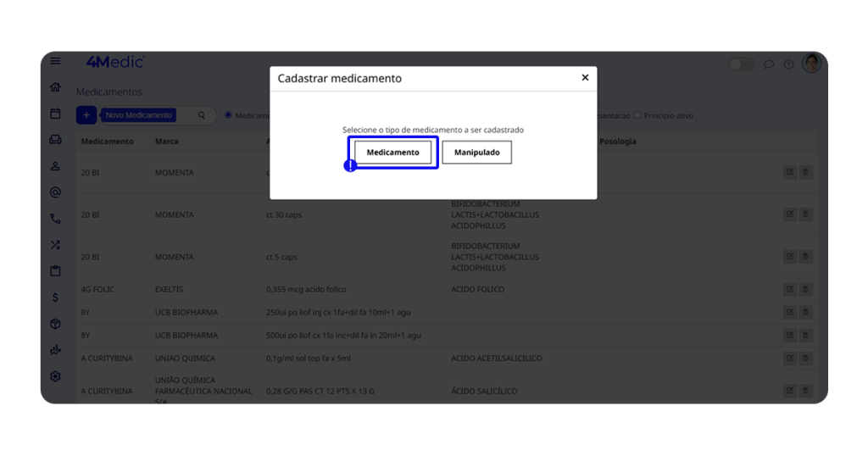Choose Medicamento type in the dialog
This screenshot has height=456, width=868.
pyautogui.click(x=392, y=153)
